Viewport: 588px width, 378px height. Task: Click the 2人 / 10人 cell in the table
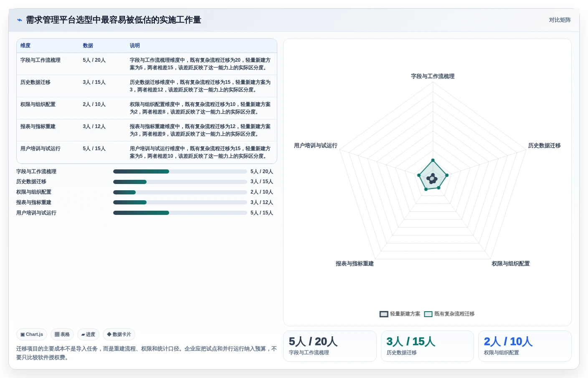click(94, 104)
